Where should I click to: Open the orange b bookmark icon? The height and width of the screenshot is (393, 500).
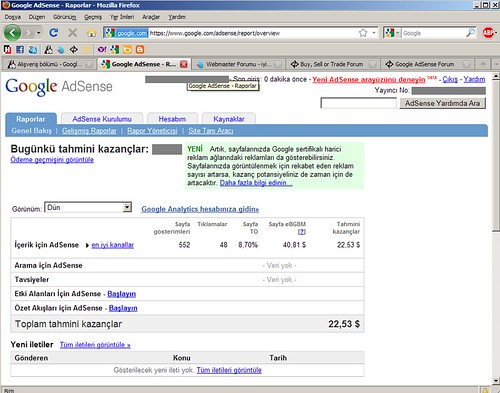tap(127, 50)
